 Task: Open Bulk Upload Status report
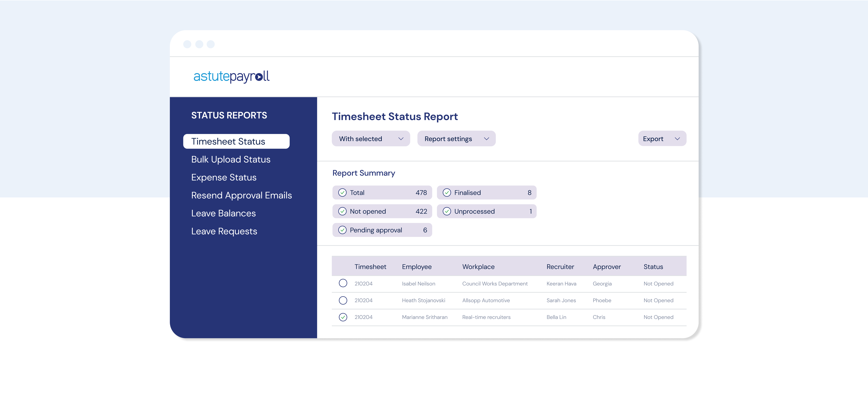(231, 159)
